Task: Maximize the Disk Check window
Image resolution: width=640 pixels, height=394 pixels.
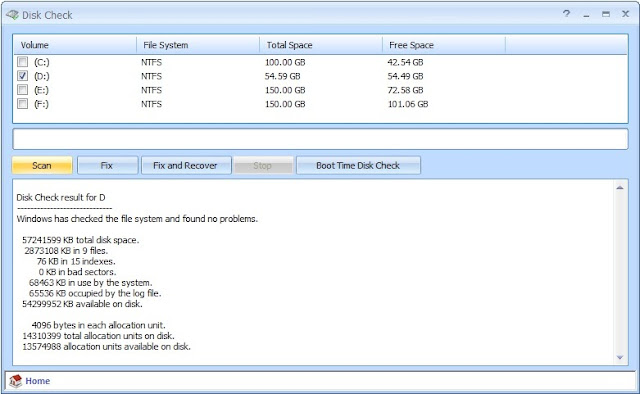Action: point(606,14)
